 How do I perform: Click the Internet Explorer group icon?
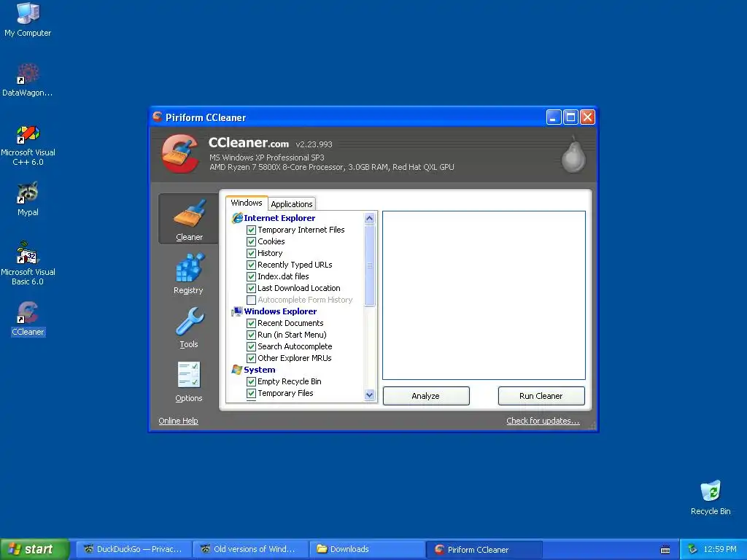click(237, 218)
